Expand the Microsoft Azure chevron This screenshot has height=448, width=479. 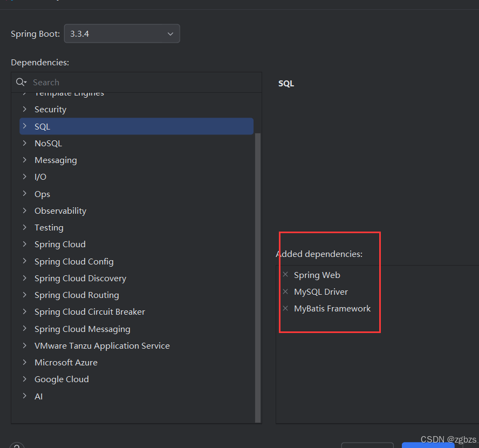(25, 362)
